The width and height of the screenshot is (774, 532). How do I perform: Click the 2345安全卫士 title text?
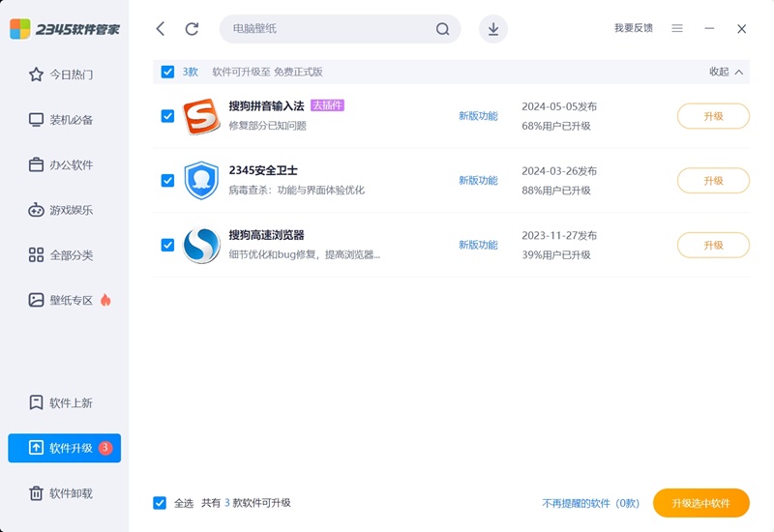pyautogui.click(x=263, y=170)
